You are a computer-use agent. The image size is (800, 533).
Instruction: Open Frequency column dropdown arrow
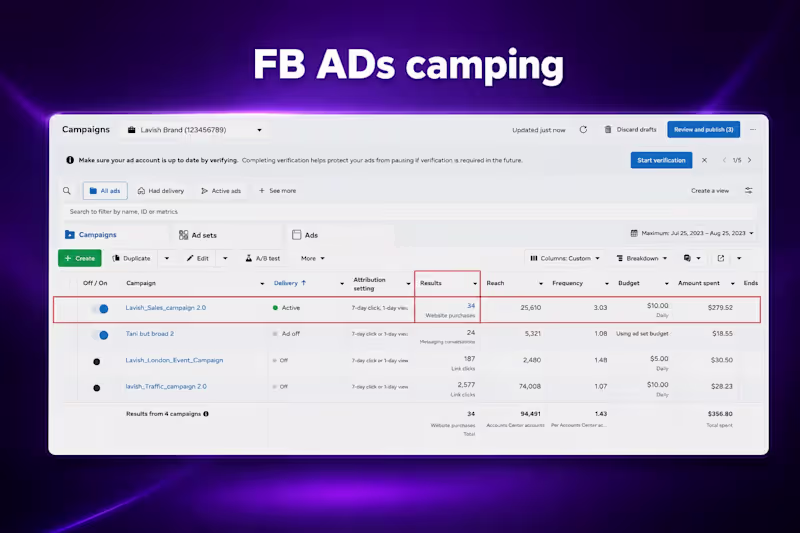point(607,284)
